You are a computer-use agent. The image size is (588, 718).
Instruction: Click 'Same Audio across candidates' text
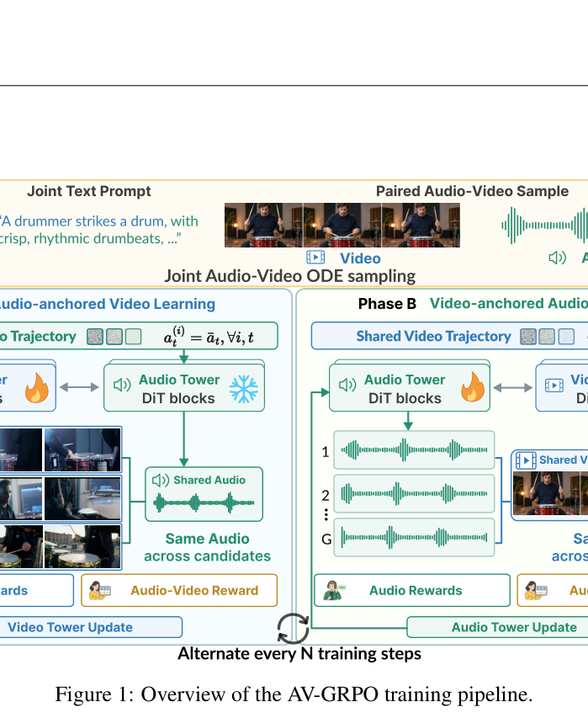pyautogui.click(x=207, y=547)
